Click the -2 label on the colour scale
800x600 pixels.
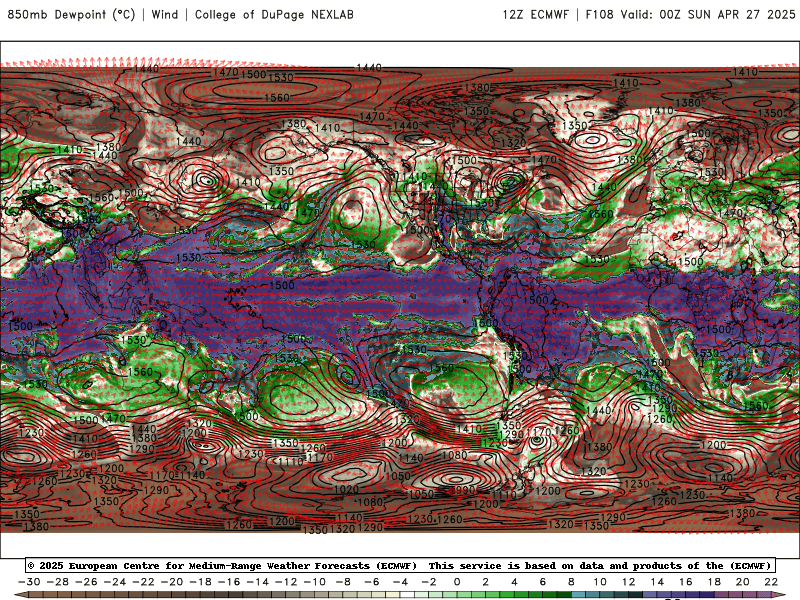pos(429,582)
